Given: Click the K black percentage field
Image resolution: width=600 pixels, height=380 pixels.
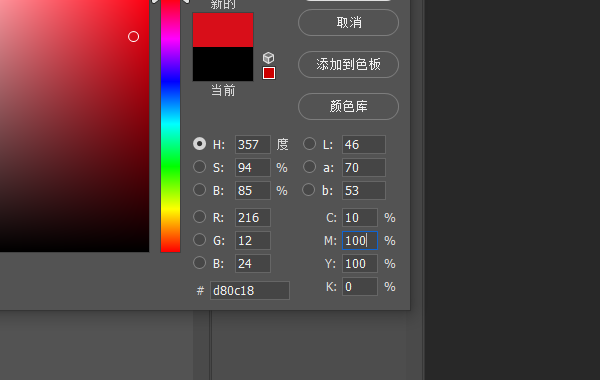Looking at the screenshot, I should 360,287.
